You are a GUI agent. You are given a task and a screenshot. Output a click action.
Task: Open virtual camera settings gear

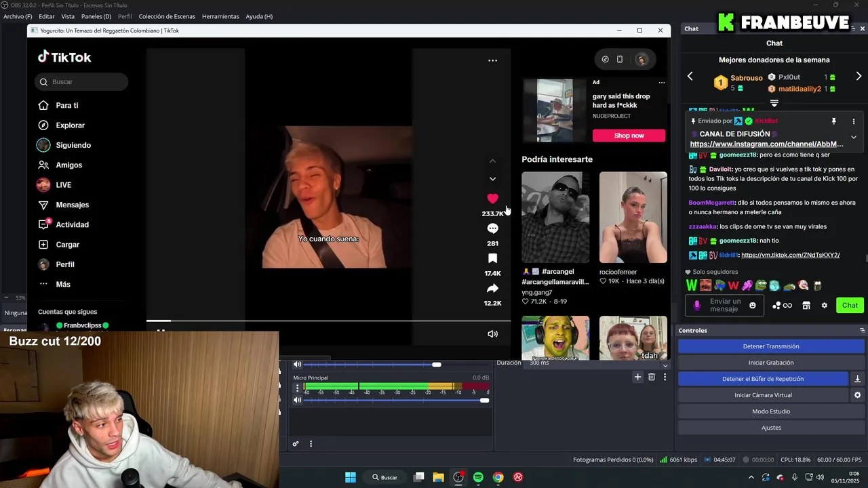point(857,395)
